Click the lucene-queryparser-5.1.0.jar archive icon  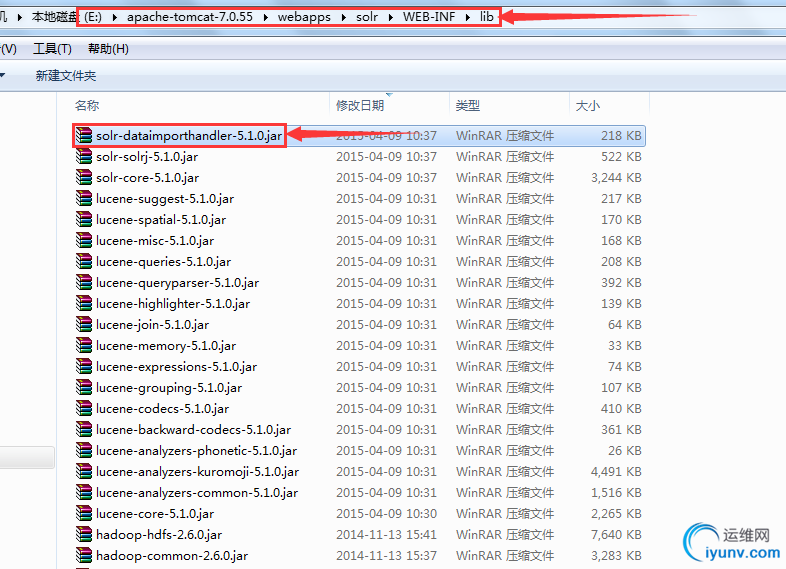(x=84, y=283)
